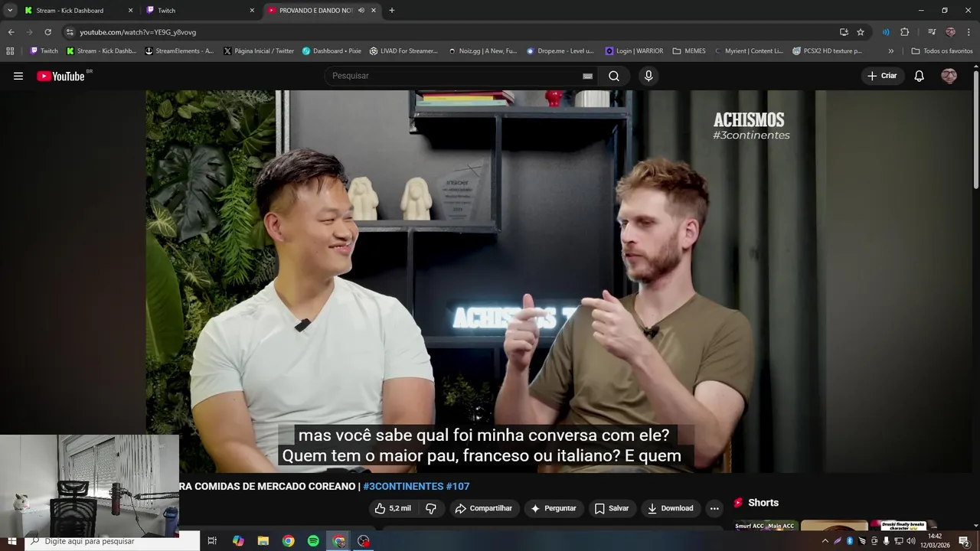
Task: Select the PROVANDO E DANDO NOTA YouTube tab
Action: click(x=315, y=11)
